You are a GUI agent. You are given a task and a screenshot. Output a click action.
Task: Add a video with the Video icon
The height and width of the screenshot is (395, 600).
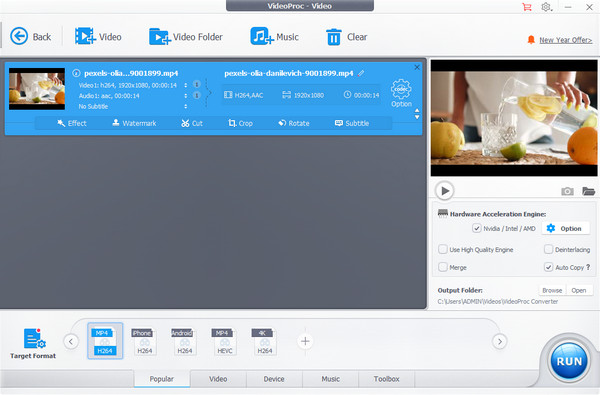click(85, 36)
